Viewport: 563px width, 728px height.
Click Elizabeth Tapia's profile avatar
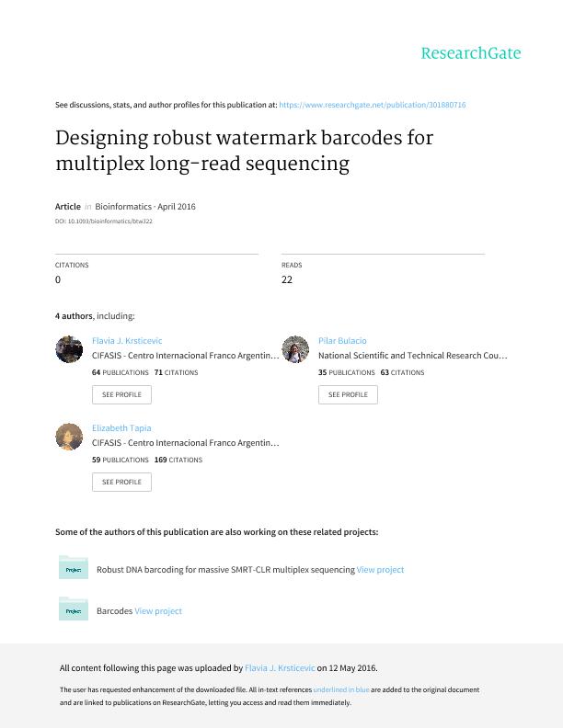[69, 437]
